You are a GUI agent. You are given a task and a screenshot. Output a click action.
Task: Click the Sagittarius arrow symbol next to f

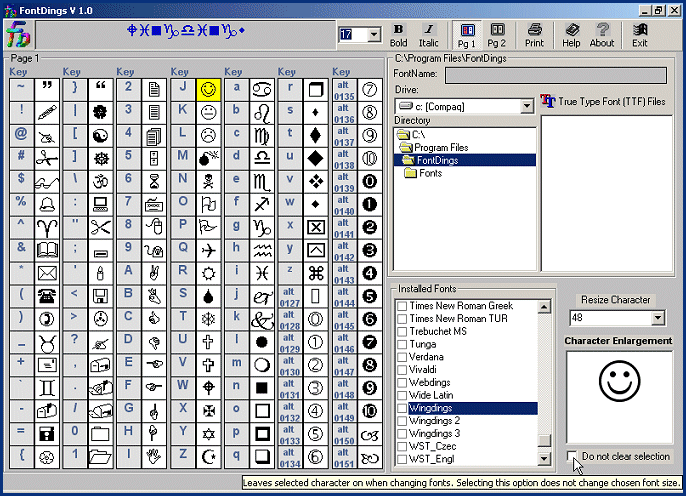[262, 204]
